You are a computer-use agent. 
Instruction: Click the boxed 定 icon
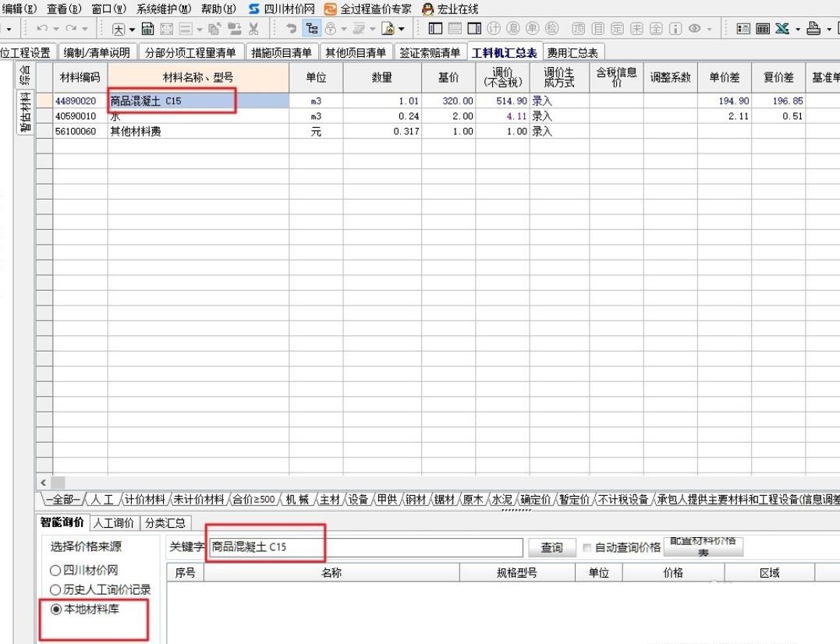click(x=618, y=28)
